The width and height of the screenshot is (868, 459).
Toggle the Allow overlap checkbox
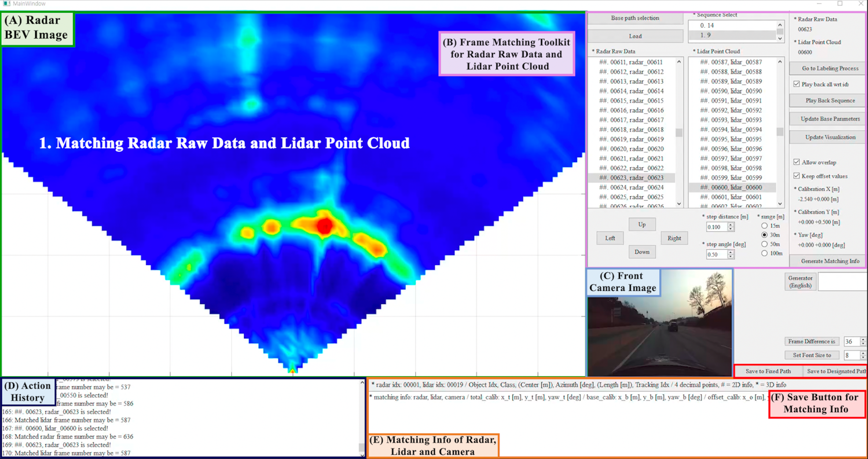[x=797, y=162]
